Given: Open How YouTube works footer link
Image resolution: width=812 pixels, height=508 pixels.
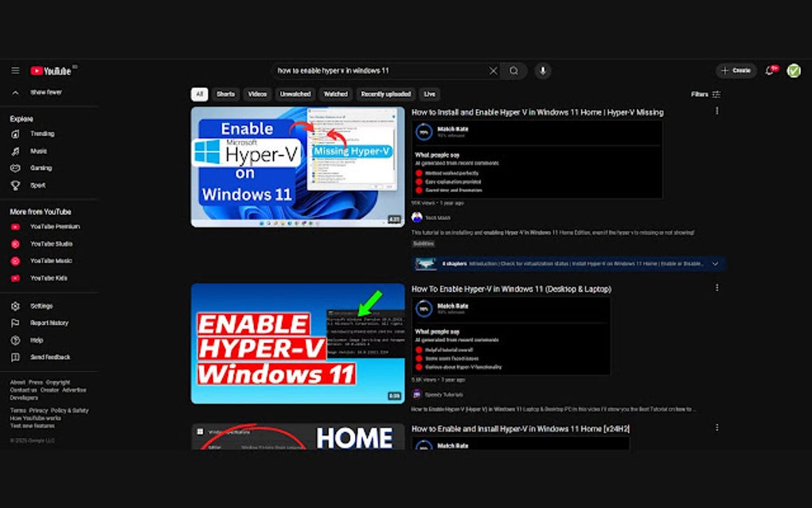Looking at the screenshot, I should click(x=36, y=418).
